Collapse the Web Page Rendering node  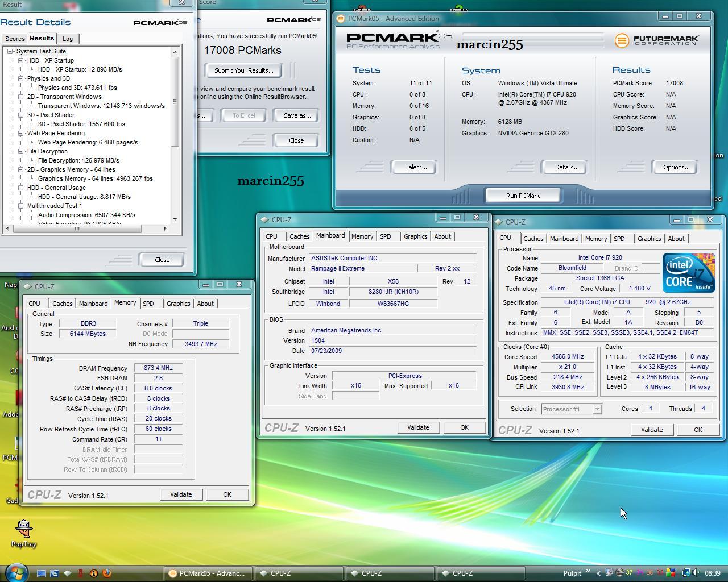pyautogui.click(x=20, y=133)
